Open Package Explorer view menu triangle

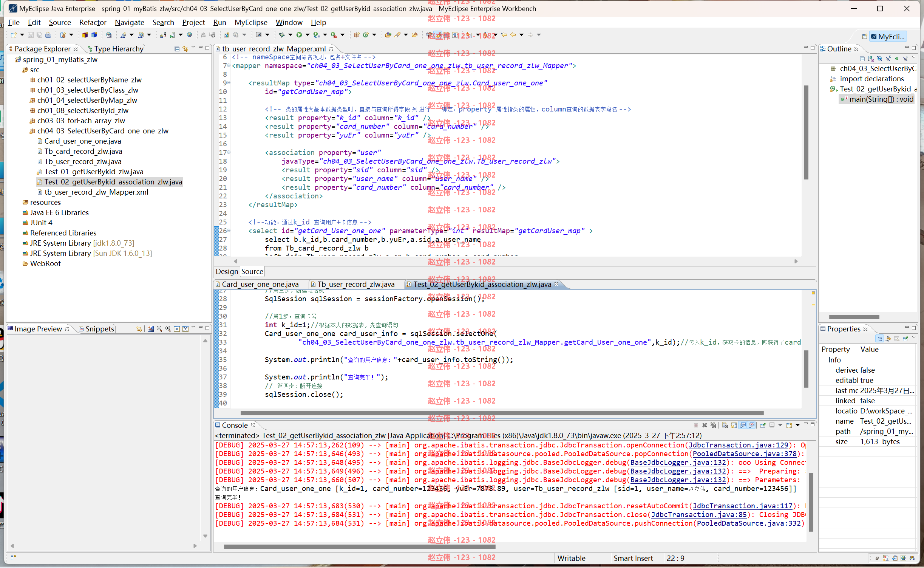click(193, 48)
